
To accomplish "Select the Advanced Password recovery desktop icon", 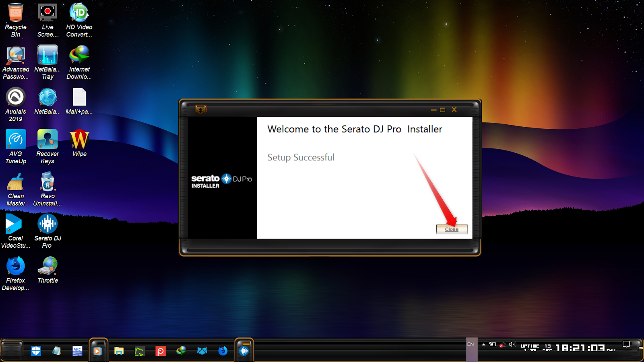I will tap(16, 62).
